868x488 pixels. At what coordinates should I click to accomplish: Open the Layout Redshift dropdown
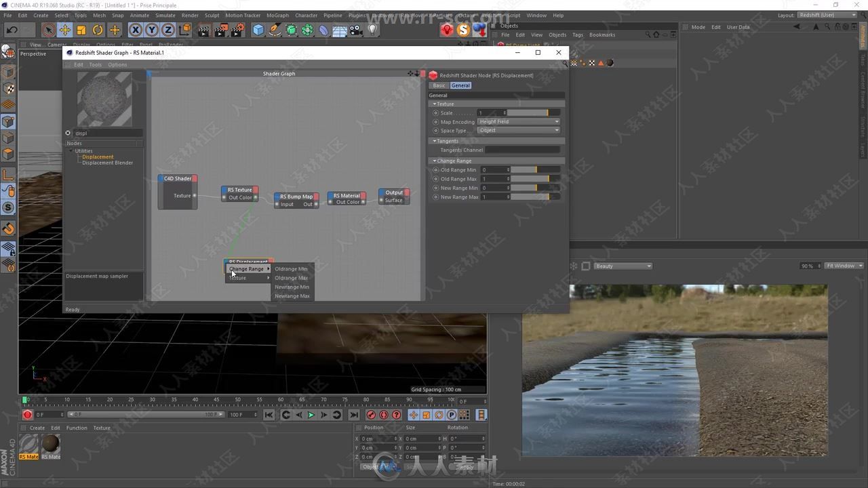(827, 15)
